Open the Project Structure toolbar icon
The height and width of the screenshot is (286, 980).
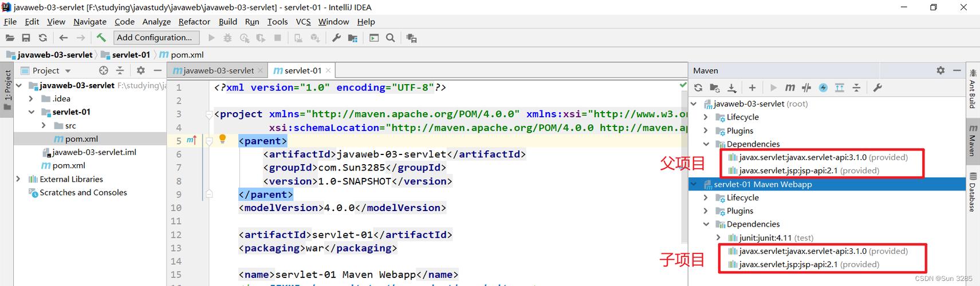[x=353, y=38]
